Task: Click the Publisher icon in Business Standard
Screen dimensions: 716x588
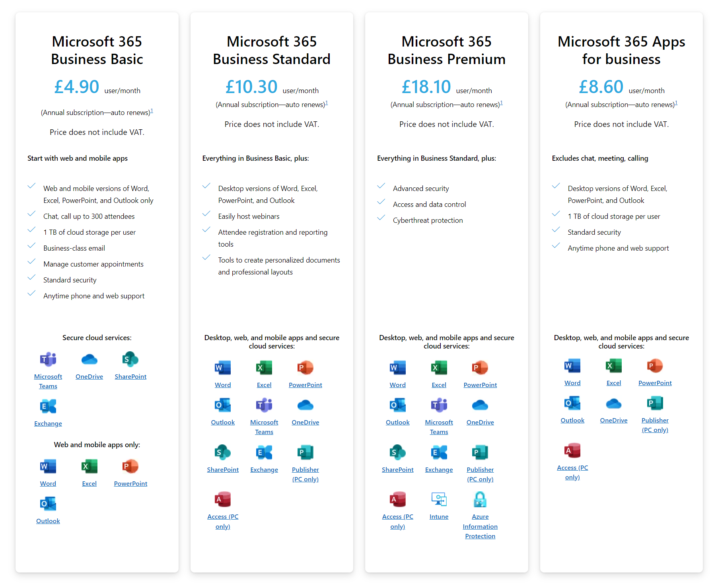Action: (x=305, y=453)
